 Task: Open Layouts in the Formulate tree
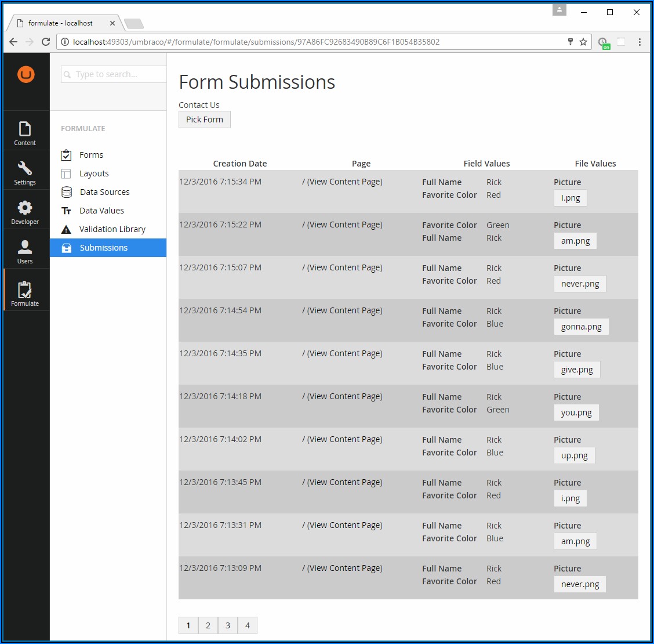94,173
